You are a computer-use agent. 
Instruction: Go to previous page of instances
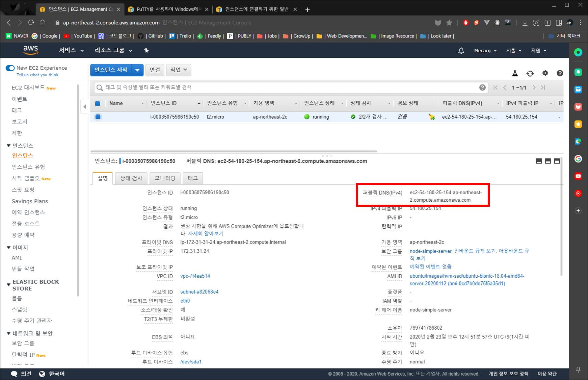505,87
